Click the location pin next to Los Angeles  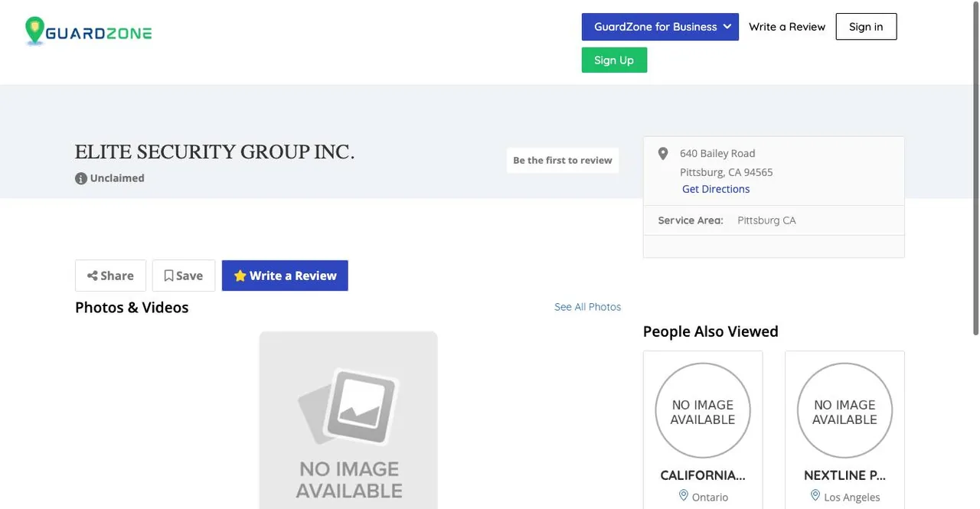pyautogui.click(x=815, y=496)
